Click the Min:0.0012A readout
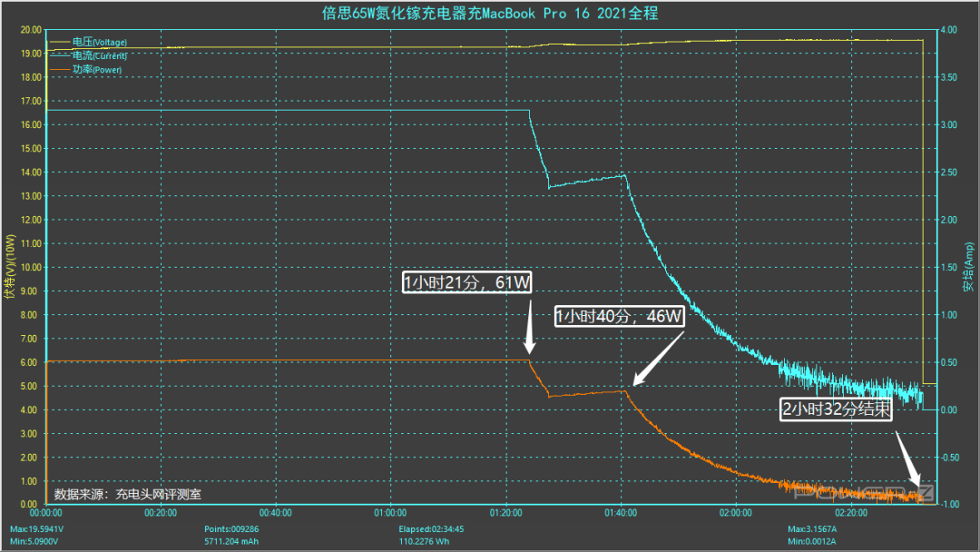The height and width of the screenshot is (552, 980). pos(811,541)
